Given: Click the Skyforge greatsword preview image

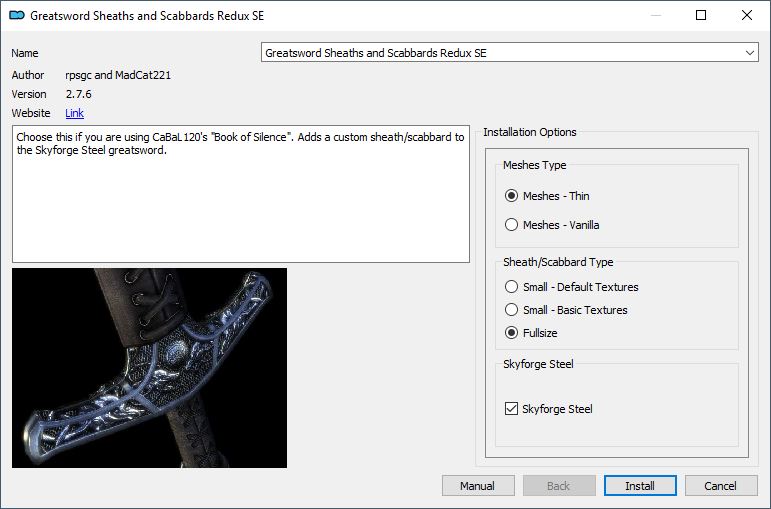Looking at the screenshot, I should 149,368.
